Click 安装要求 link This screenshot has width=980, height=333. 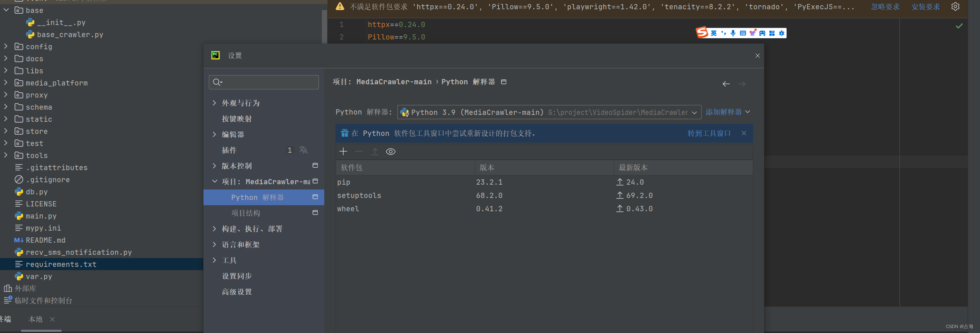[926, 6]
